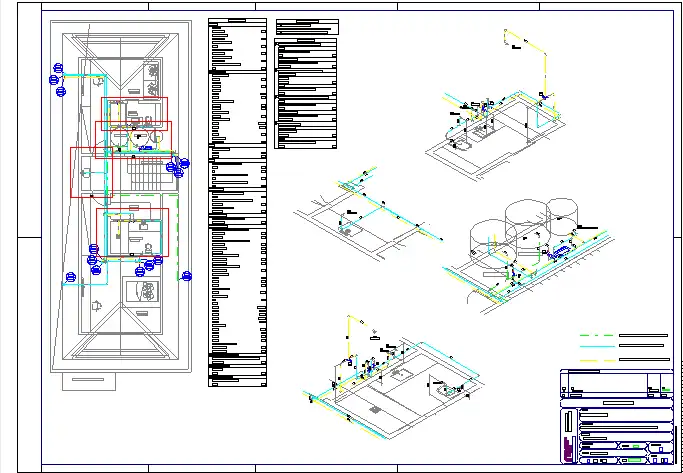The width and height of the screenshot is (683, 473).
Task: Click the middle-left isometric piping detail
Action: point(365,215)
